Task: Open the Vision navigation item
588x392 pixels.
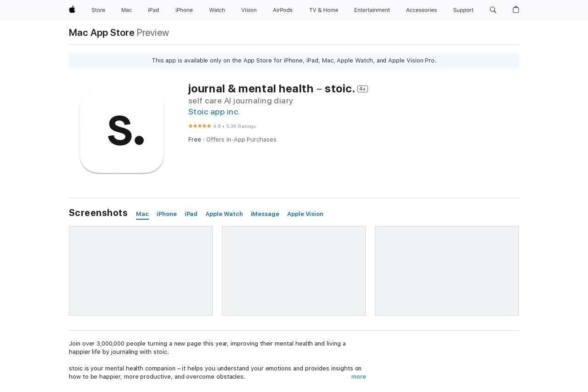Action: click(249, 10)
